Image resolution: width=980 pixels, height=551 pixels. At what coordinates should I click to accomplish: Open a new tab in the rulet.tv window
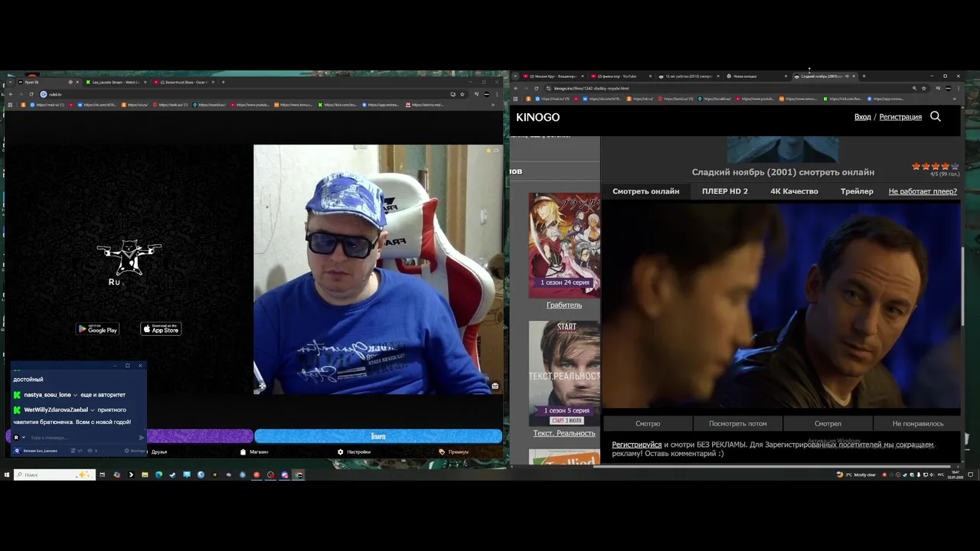tap(224, 82)
